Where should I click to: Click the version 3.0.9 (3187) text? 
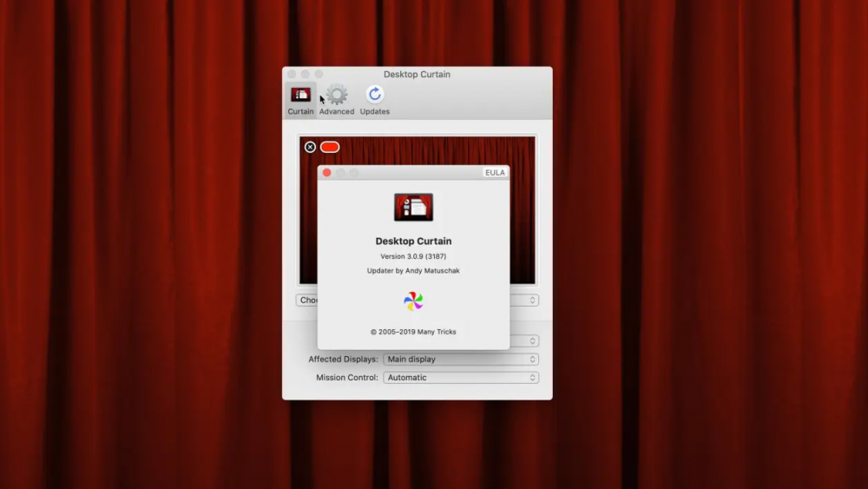point(413,256)
